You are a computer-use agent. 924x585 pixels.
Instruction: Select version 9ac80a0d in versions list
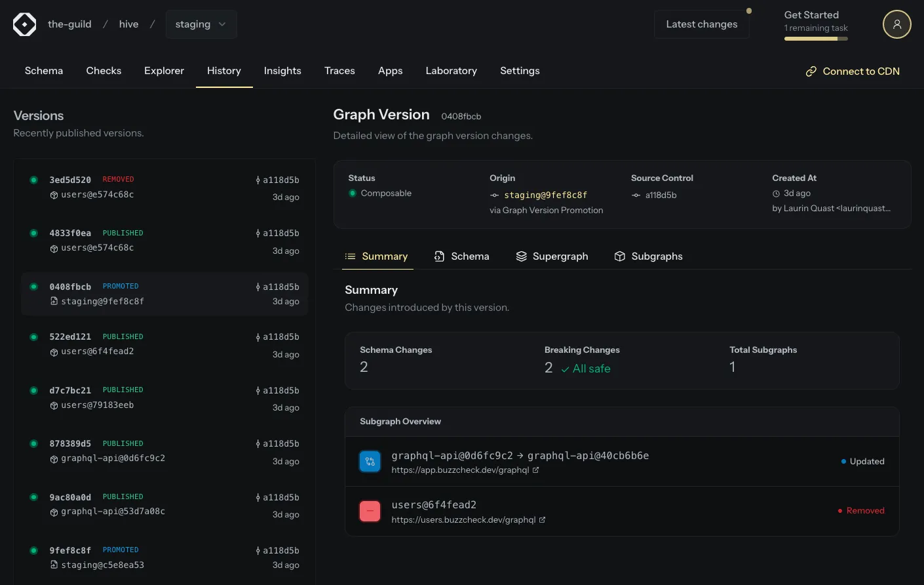coord(164,505)
